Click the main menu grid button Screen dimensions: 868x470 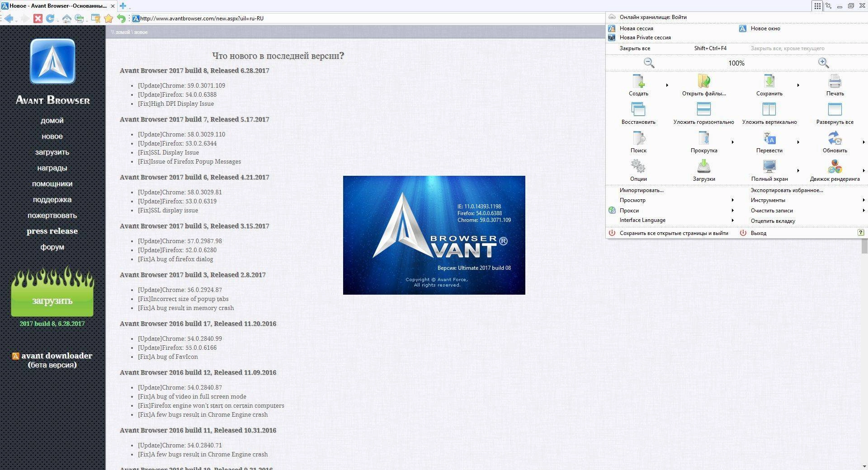[x=817, y=6]
